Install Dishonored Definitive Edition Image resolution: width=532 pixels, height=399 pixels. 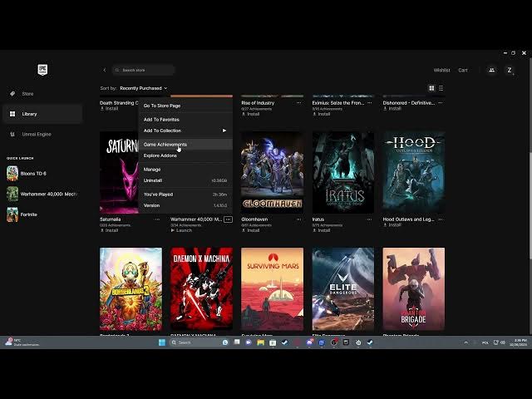point(392,109)
